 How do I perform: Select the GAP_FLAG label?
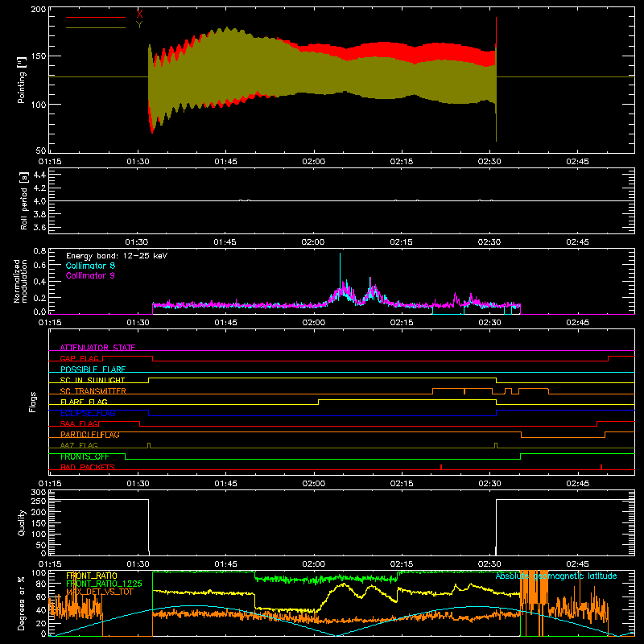[79, 358]
